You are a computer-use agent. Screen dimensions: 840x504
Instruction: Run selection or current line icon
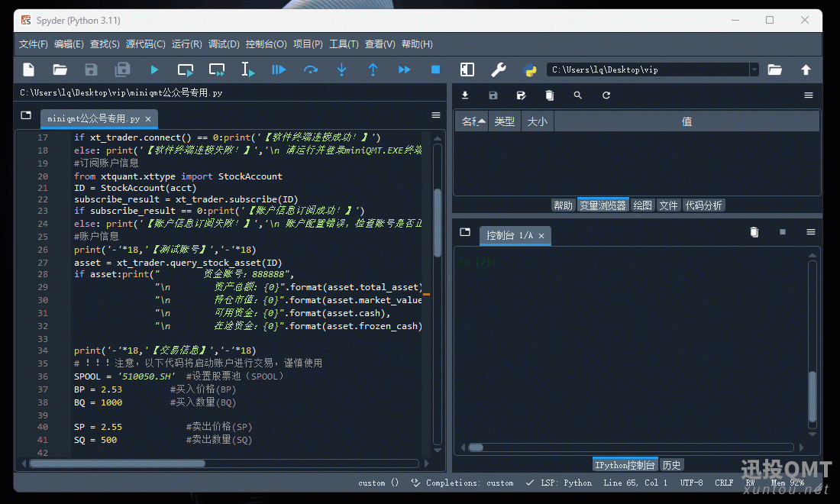click(x=247, y=69)
